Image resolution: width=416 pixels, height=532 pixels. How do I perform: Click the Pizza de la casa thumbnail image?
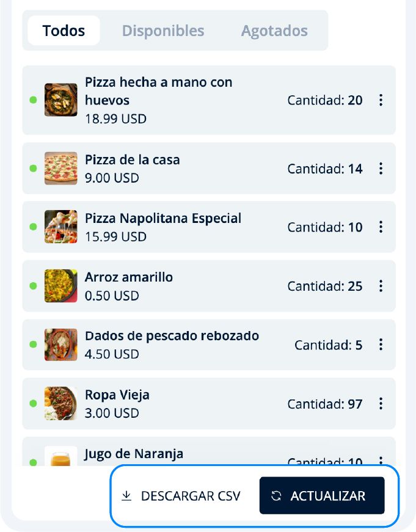59,169
